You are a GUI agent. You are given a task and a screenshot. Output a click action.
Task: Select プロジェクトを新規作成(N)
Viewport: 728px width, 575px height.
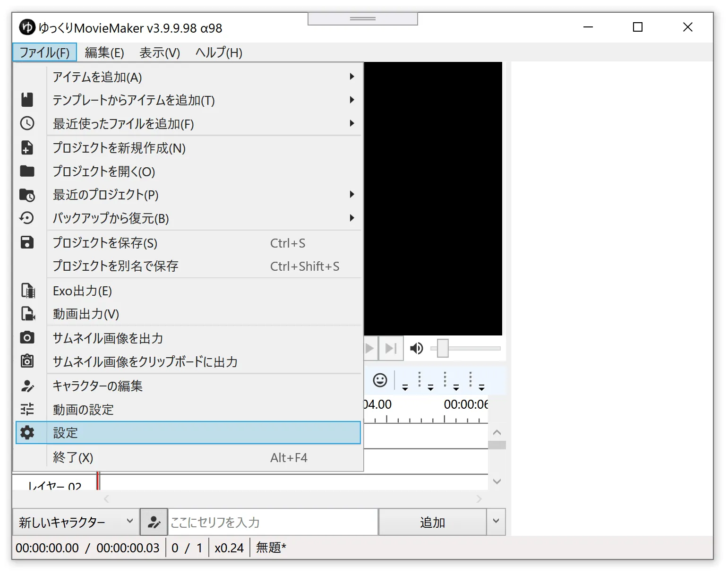188,148
